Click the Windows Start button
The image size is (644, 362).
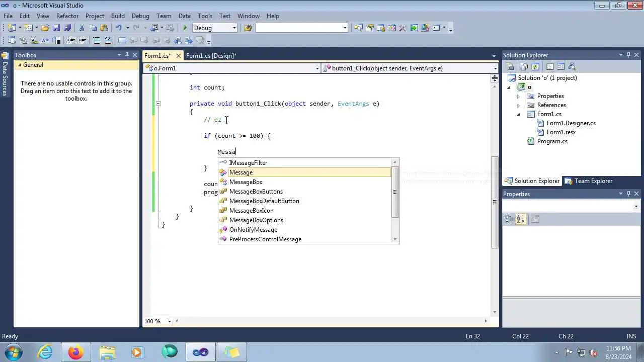click(13, 352)
